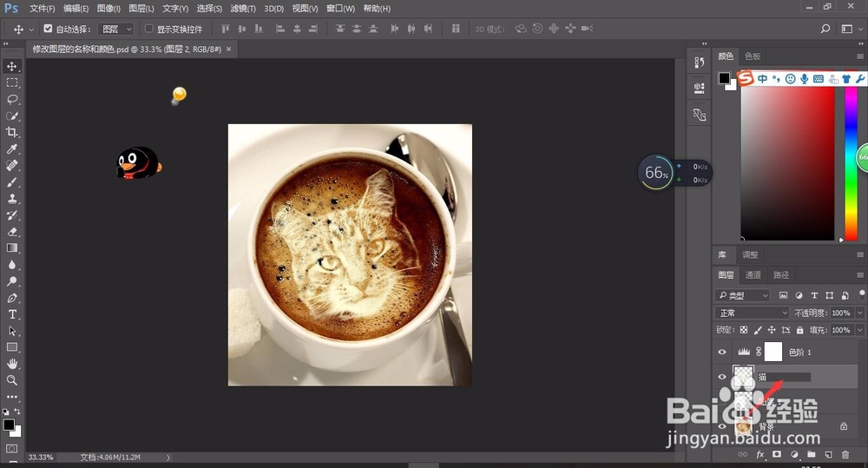The height and width of the screenshot is (468, 868).
Task: Click align top edges icon in options bar
Action: [x=225, y=29]
